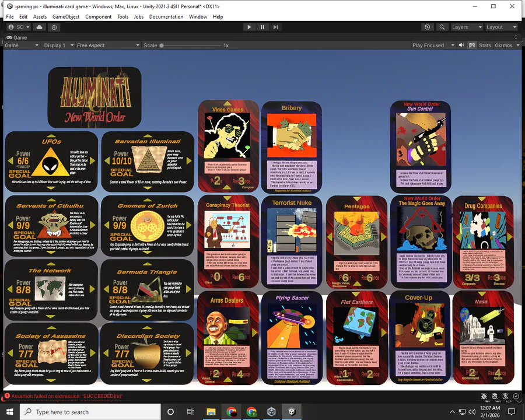Open the background tasks checkmark icon
Image resolution: width=525 pixels, height=420 pixels.
(x=516, y=396)
